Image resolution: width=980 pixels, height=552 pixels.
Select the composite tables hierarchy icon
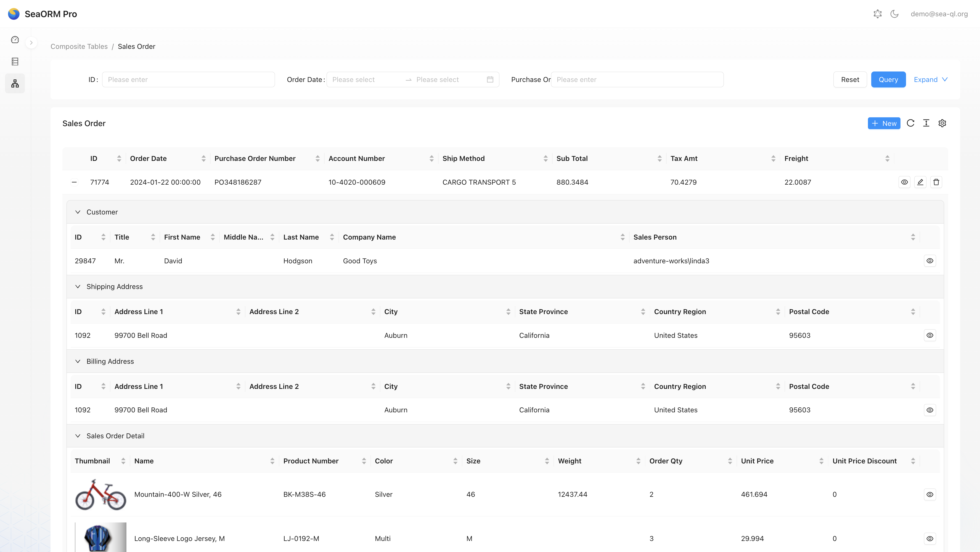pyautogui.click(x=15, y=83)
